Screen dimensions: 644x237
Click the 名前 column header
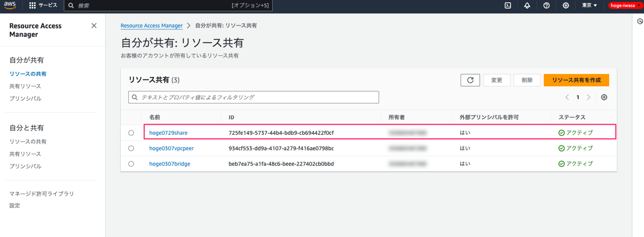[x=155, y=117]
